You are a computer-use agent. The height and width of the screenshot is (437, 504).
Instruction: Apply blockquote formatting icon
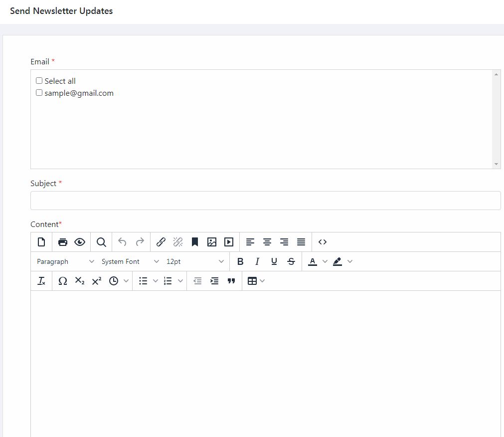click(x=231, y=281)
